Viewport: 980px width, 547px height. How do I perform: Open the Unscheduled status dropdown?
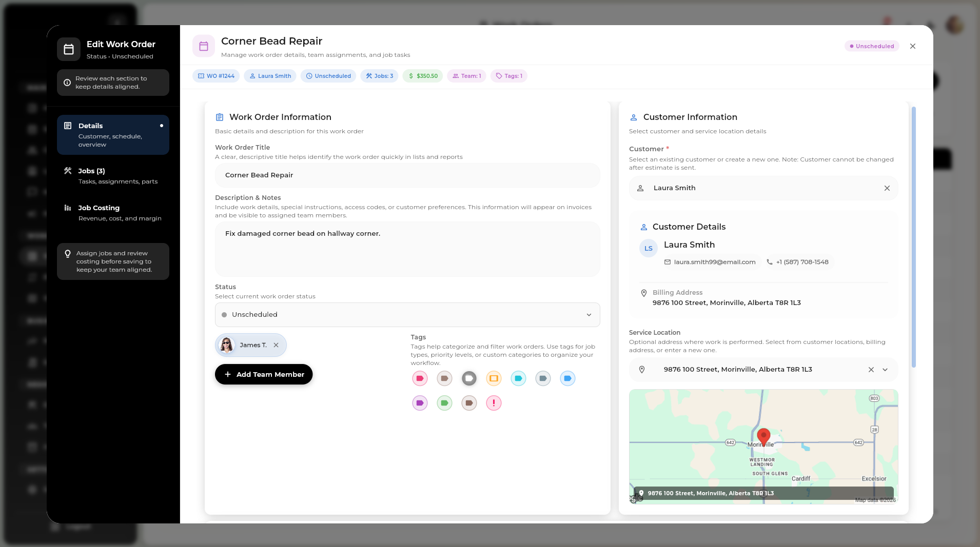pyautogui.click(x=407, y=314)
